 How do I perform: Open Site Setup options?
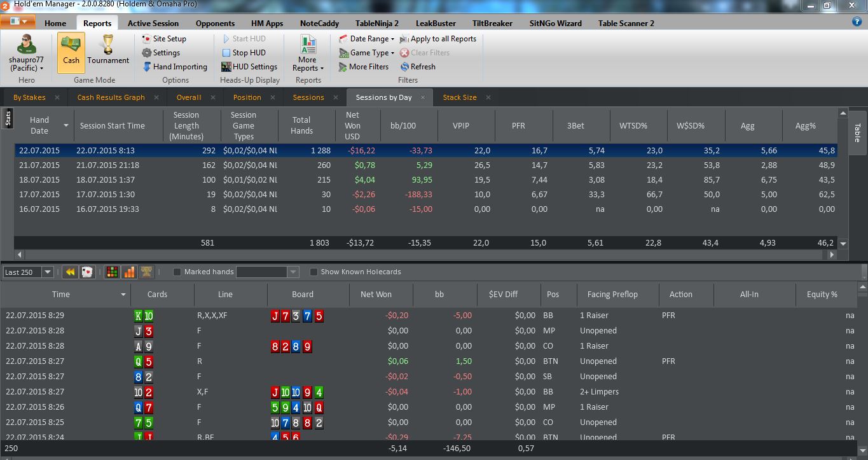pyautogui.click(x=164, y=39)
